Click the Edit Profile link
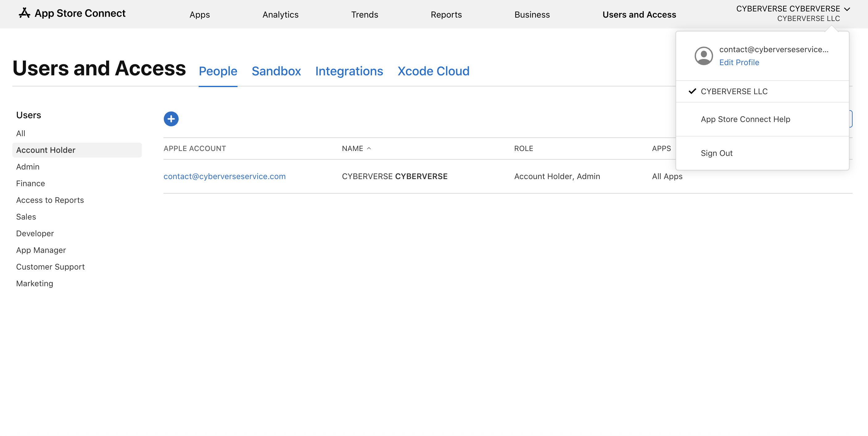The width and height of the screenshot is (868, 436). (x=739, y=62)
